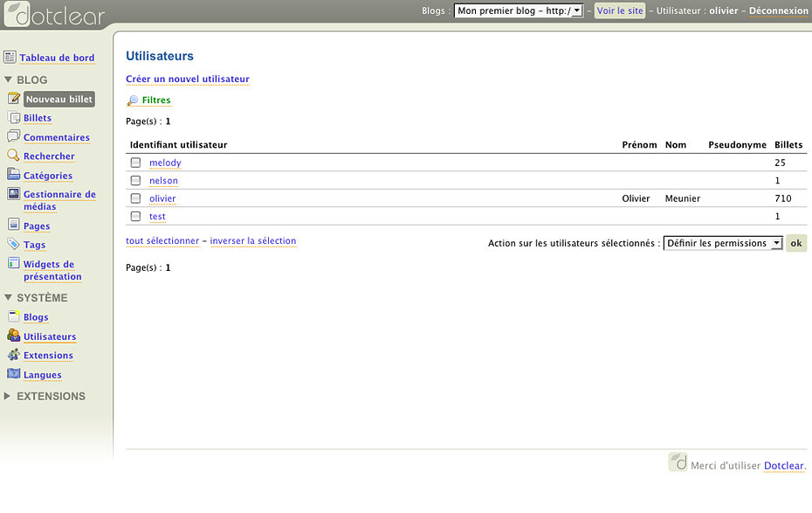Click the Rechercher magnifying glass icon
The image size is (812, 513).
click(x=14, y=156)
